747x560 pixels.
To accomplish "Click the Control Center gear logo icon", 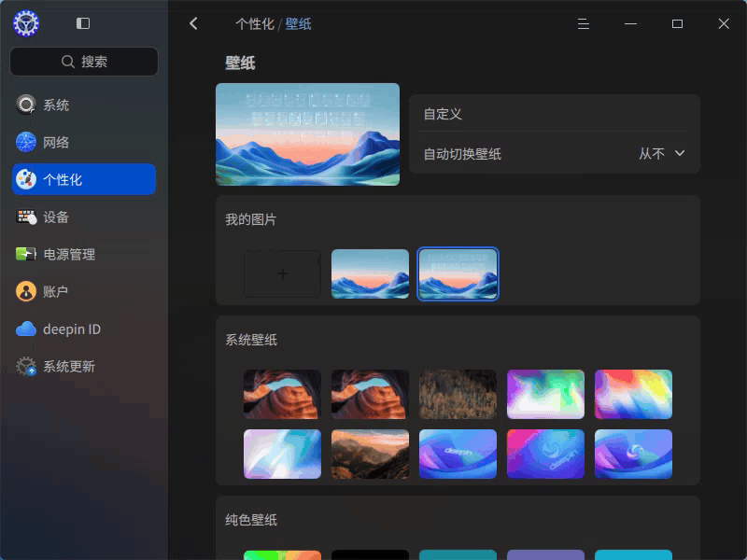I will coord(26,23).
